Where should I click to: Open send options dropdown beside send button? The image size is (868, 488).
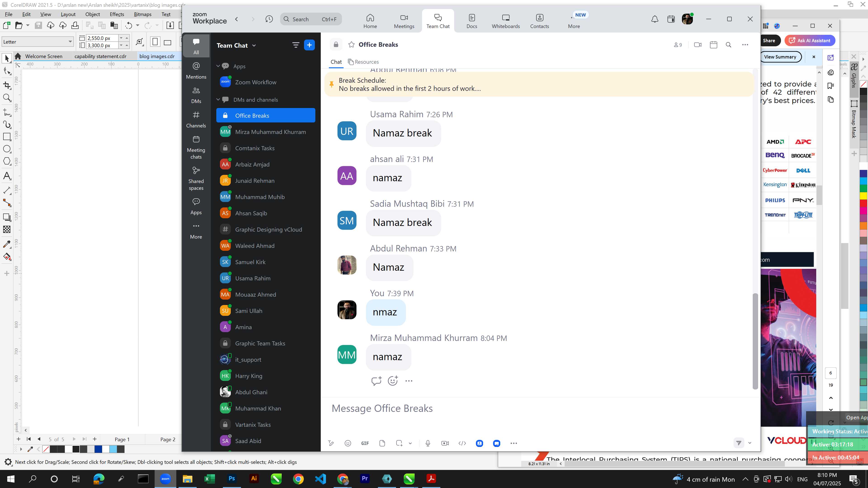(750, 443)
